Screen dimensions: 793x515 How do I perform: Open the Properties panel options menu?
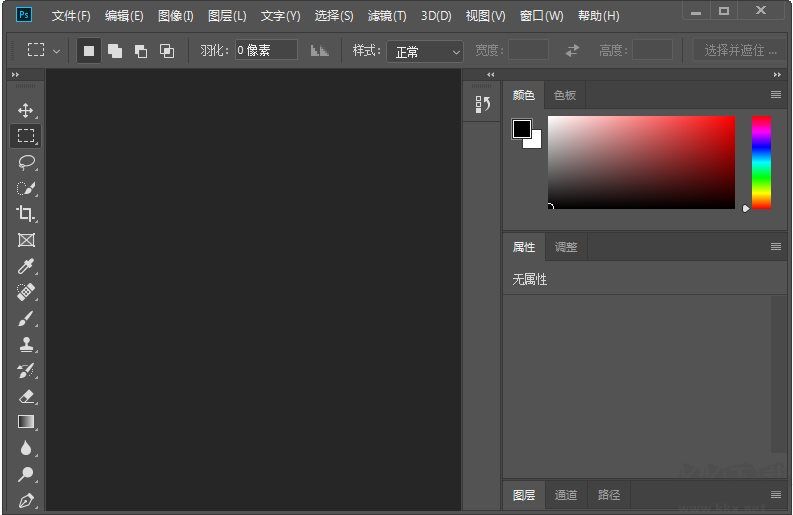click(x=776, y=246)
